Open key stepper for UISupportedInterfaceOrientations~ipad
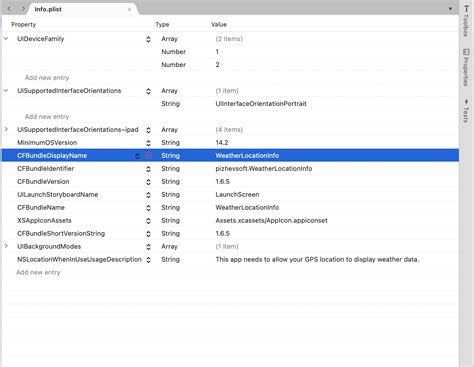474x367 pixels. click(148, 130)
